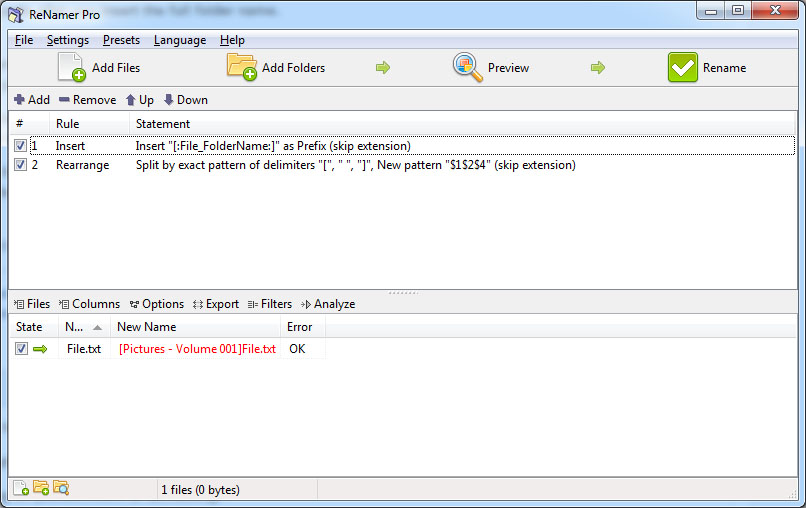The height and width of the screenshot is (508, 806).
Task: Open the Language menu
Action: (x=180, y=40)
